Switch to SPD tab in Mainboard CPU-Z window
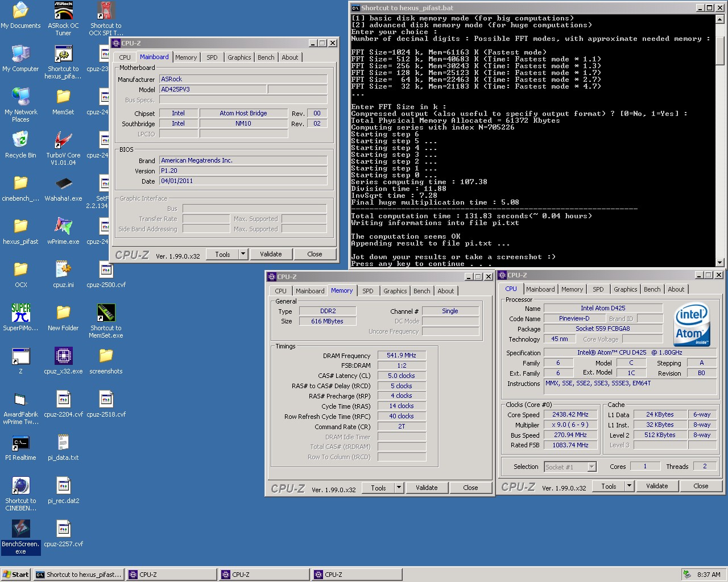Image resolution: width=728 pixels, height=582 pixels. point(212,57)
